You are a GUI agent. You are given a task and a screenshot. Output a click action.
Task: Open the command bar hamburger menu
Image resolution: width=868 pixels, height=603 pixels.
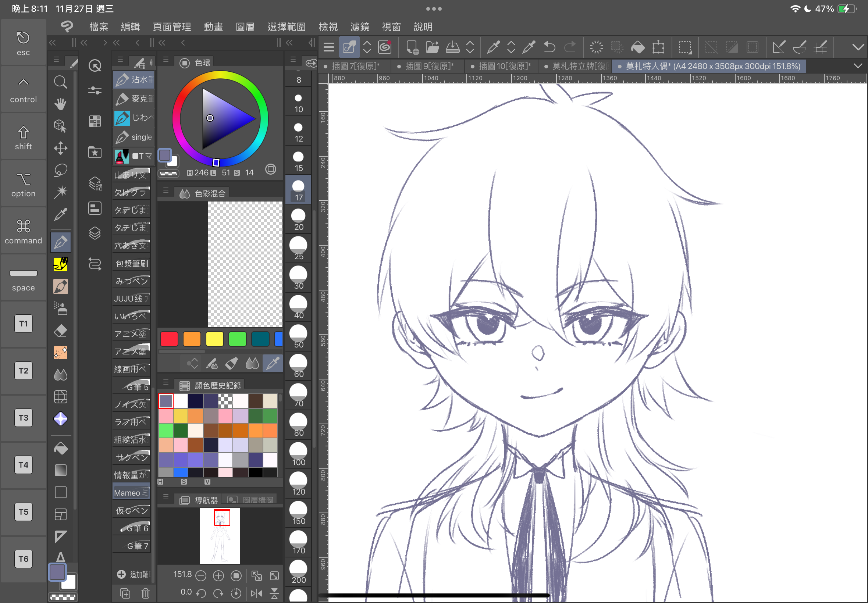[x=329, y=47]
